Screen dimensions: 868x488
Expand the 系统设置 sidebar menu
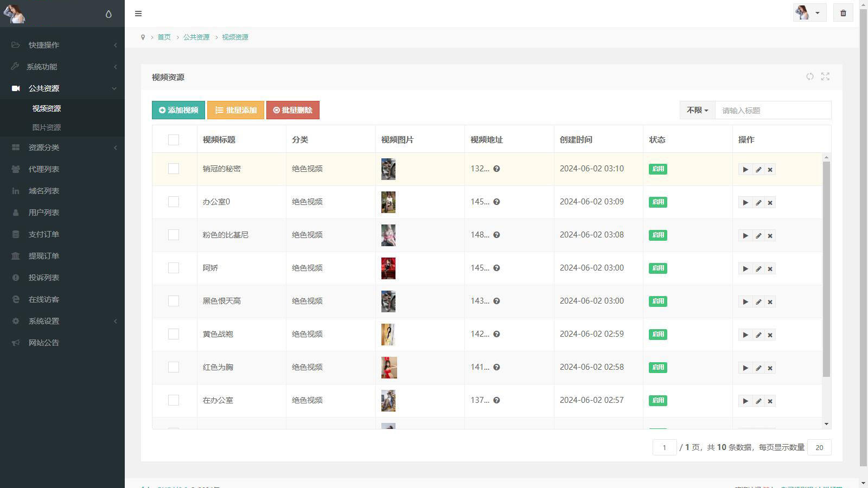[x=62, y=321]
